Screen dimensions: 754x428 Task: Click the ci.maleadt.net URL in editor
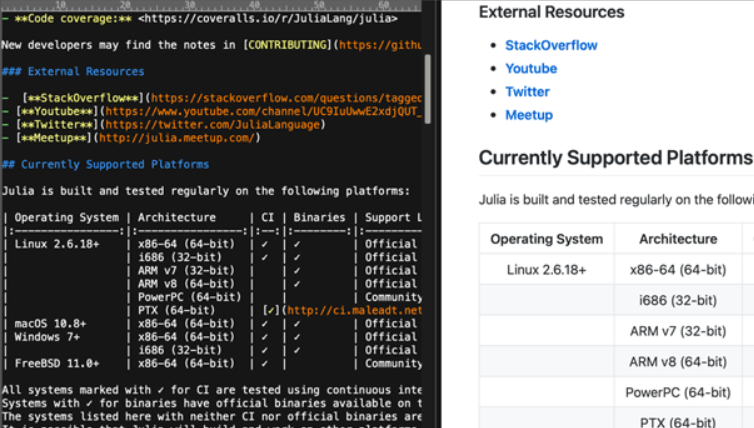(354, 311)
